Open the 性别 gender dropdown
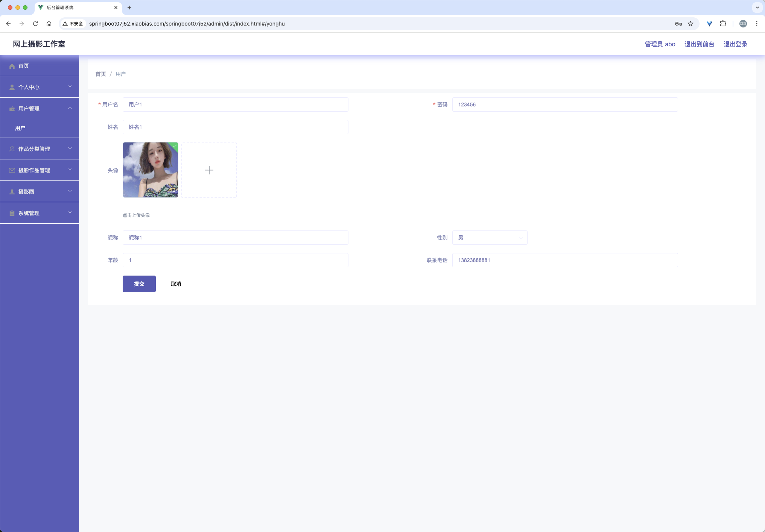Screen dimensions: 765x532 (490, 238)
